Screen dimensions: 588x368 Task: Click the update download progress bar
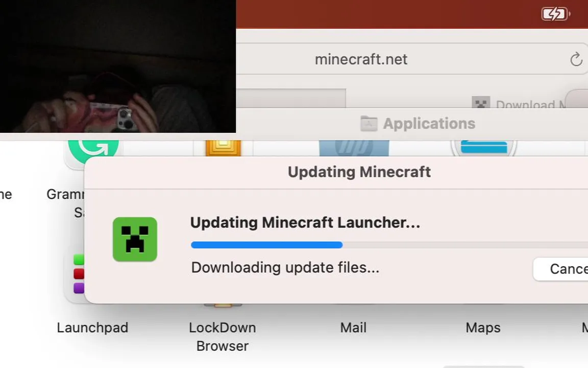click(389, 245)
